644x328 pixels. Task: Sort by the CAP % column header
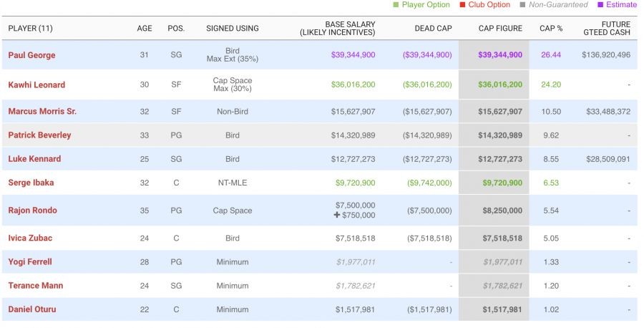pyautogui.click(x=551, y=29)
